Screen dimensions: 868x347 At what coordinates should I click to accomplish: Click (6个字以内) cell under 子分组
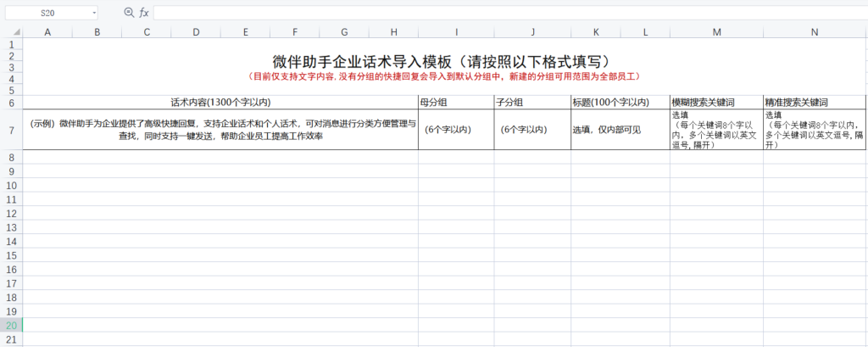point(532,129)
